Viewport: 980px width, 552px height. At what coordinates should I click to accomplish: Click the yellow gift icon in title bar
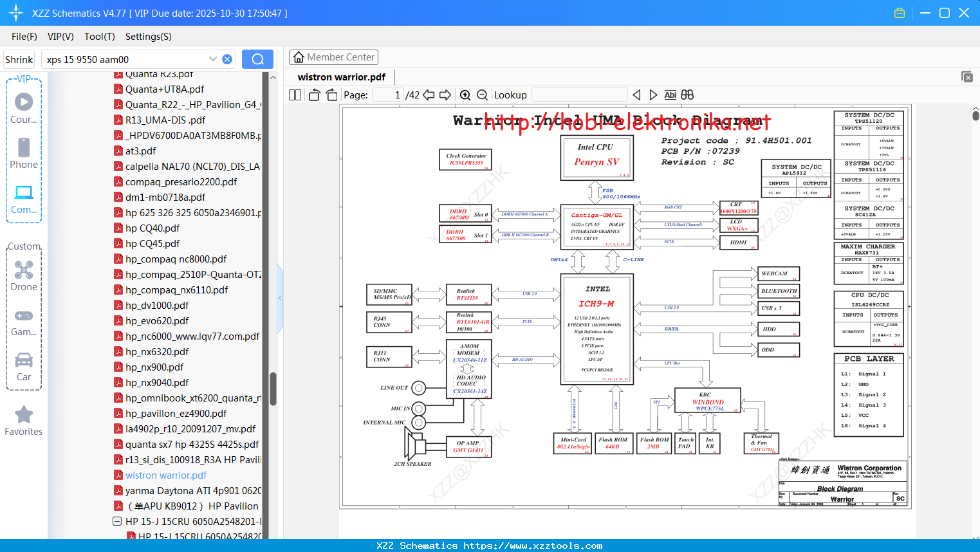pyautogui.click(x=900, y=13)
